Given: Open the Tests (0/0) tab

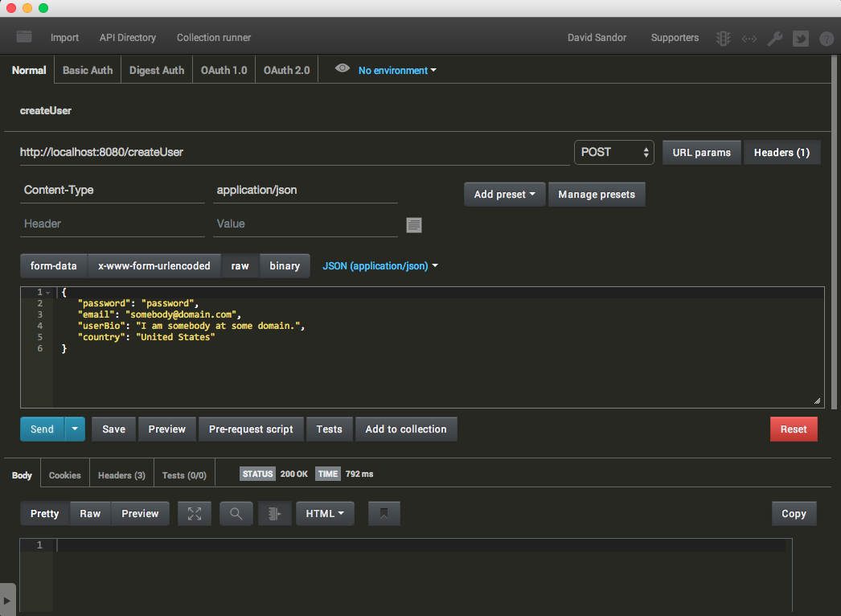Looking at the screenshot, I should point(184,475).
